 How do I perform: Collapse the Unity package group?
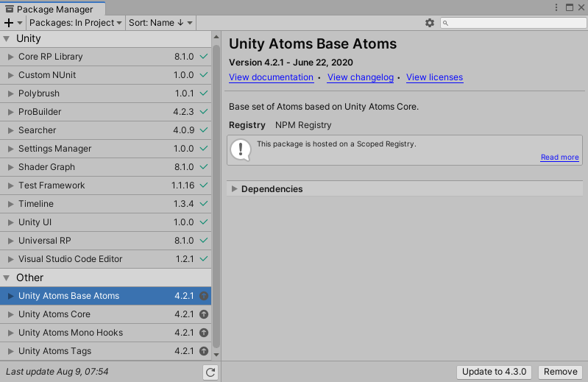(x=7, y=38)
